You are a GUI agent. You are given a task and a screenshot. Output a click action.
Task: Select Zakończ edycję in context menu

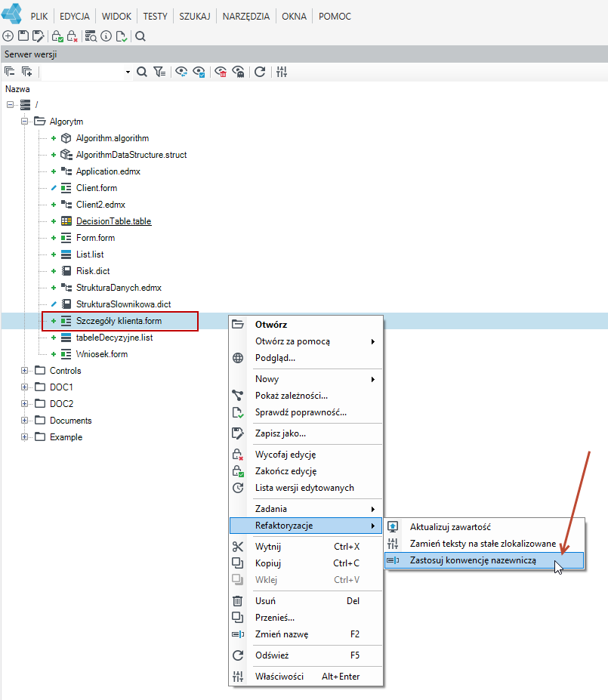(x=306, y=471)
